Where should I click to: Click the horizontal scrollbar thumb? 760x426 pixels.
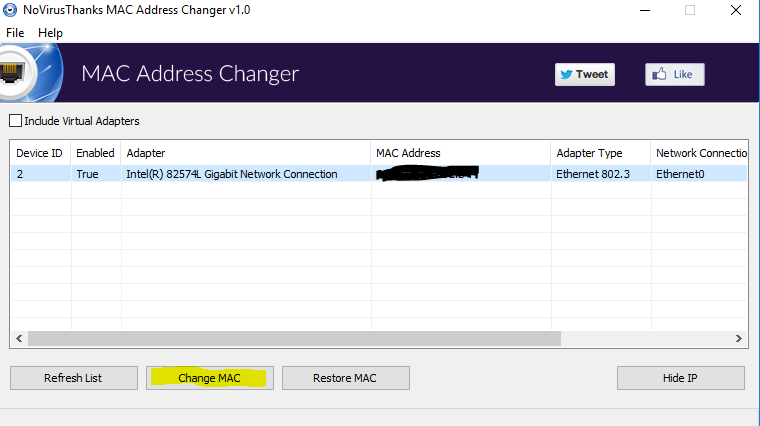(x=294, y=338)
